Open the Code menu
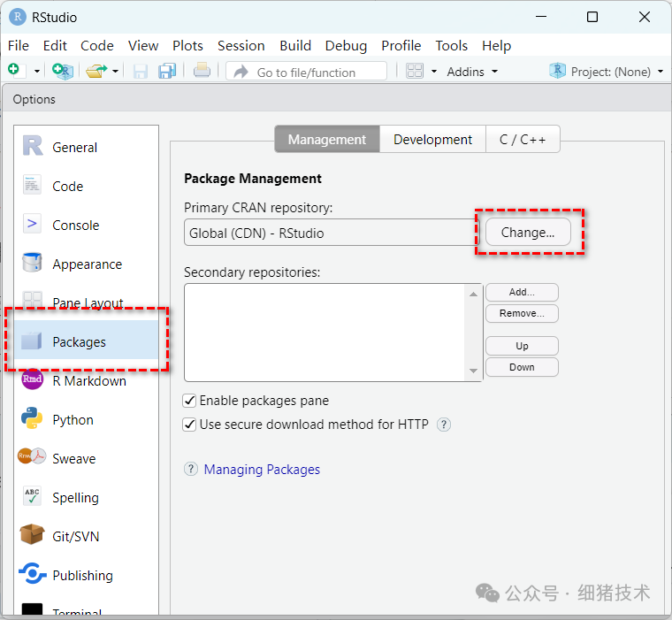The width and height of the screenshot is (672, 620). (97, 45)
